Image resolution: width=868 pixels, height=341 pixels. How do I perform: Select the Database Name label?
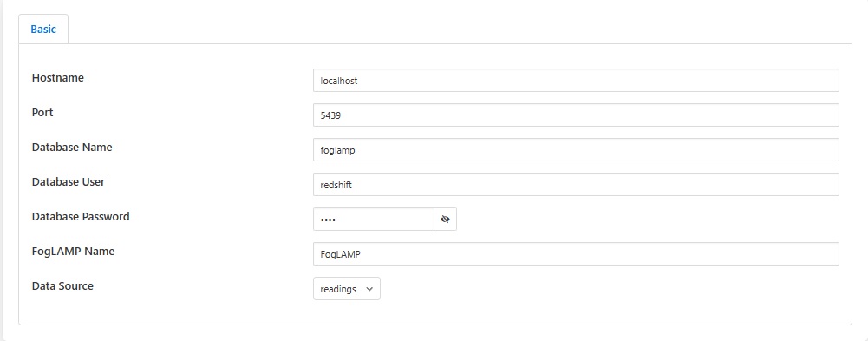[x=72, y=148]
